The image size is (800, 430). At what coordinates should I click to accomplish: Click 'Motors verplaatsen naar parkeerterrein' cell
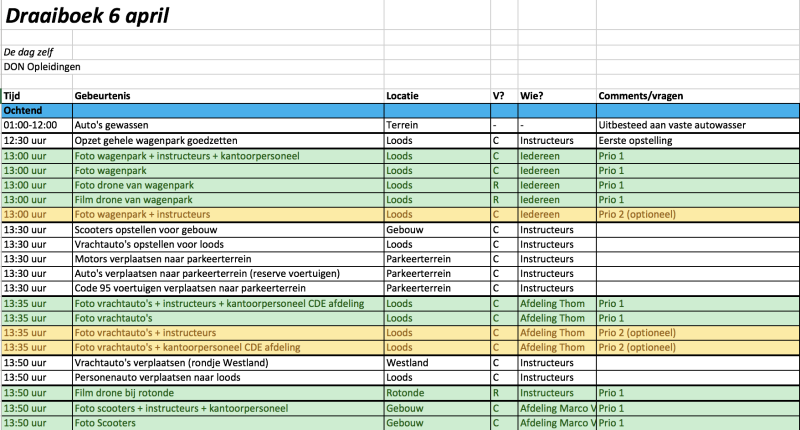click(228, 259)
